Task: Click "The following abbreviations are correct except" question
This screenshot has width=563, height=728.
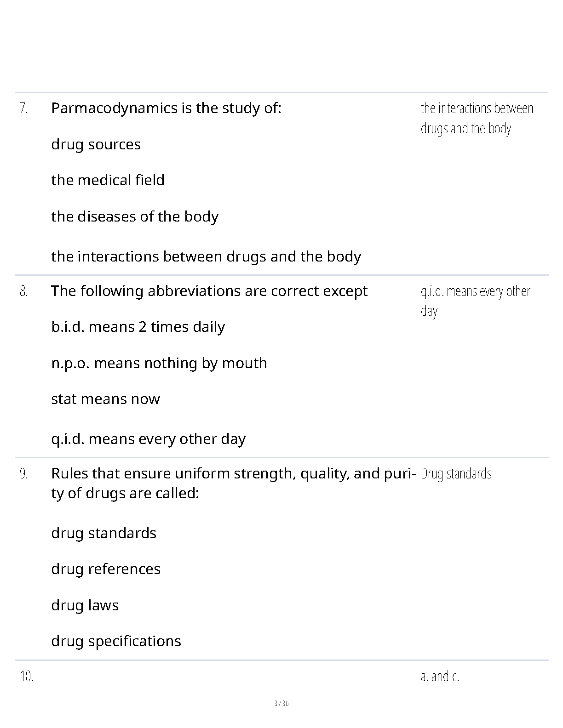Action: pos(209,291)
